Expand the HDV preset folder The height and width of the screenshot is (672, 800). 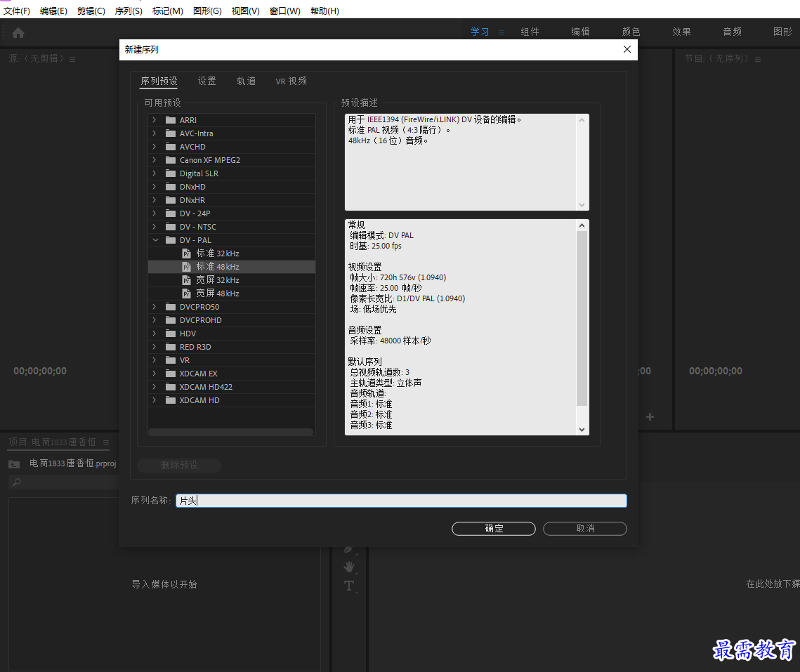pyautogui.click(x=154, y=334)
